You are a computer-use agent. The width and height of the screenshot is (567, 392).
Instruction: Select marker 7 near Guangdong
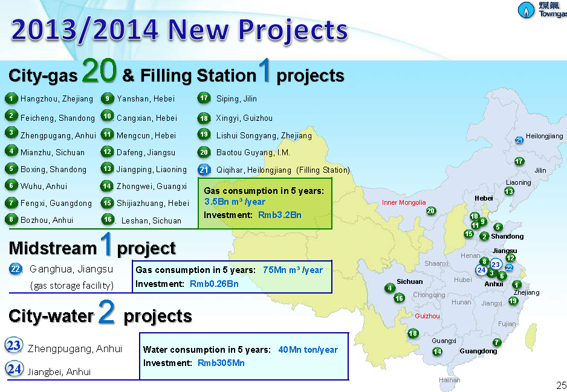pyautogui.click(x=496, y=342)
